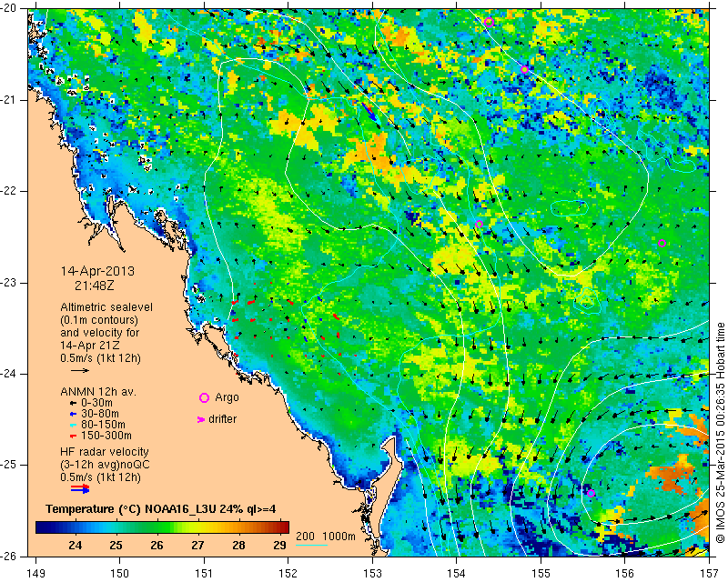Click the black altimetric velocity scale arrow

coord(80,370)
